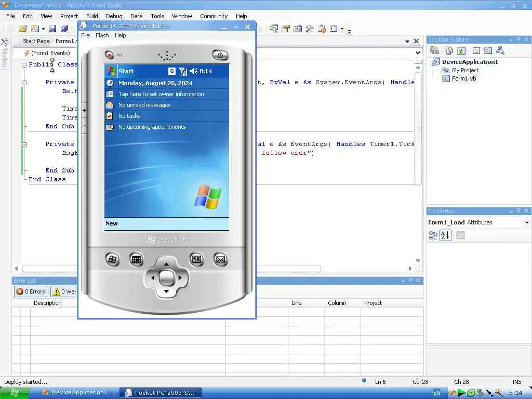The width and height of the screenshot is (532, 399).
Task: Open active files dropdown arrow by tabs
Action: 407,41
